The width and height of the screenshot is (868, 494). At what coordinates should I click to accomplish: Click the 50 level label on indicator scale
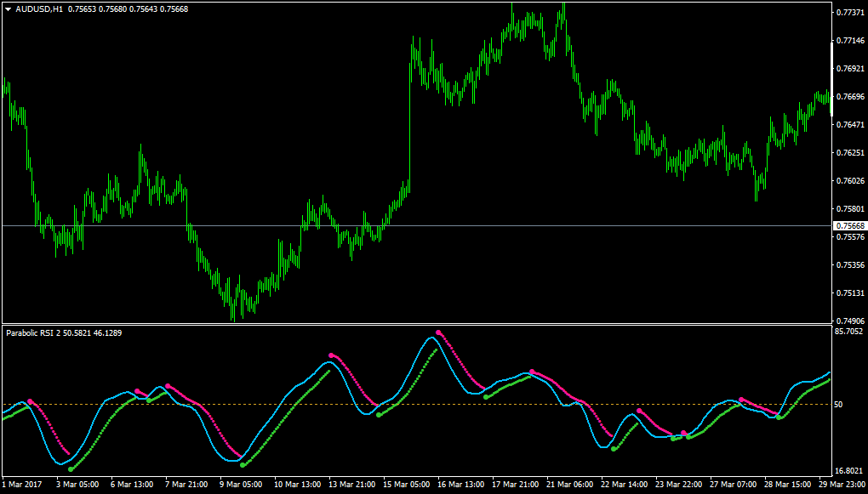coord(838,405)
